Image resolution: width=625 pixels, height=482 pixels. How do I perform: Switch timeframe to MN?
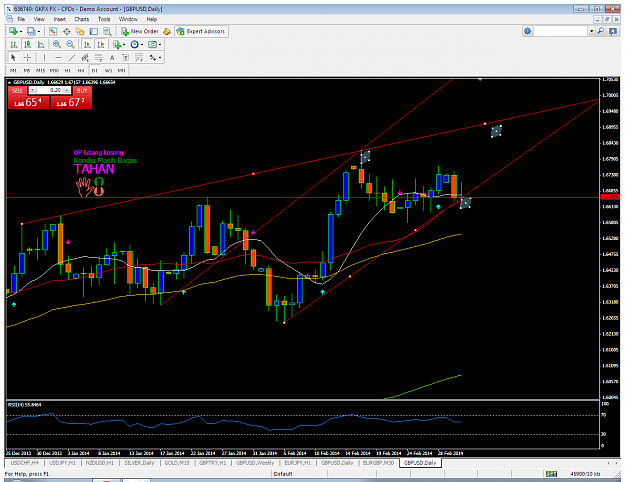pos(122,71)
